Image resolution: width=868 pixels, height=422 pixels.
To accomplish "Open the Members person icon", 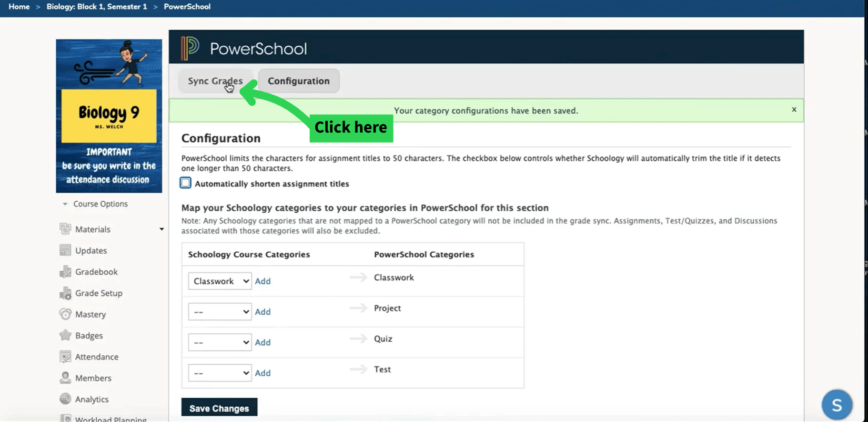I will pyautogui.click(x=65, y=378).
